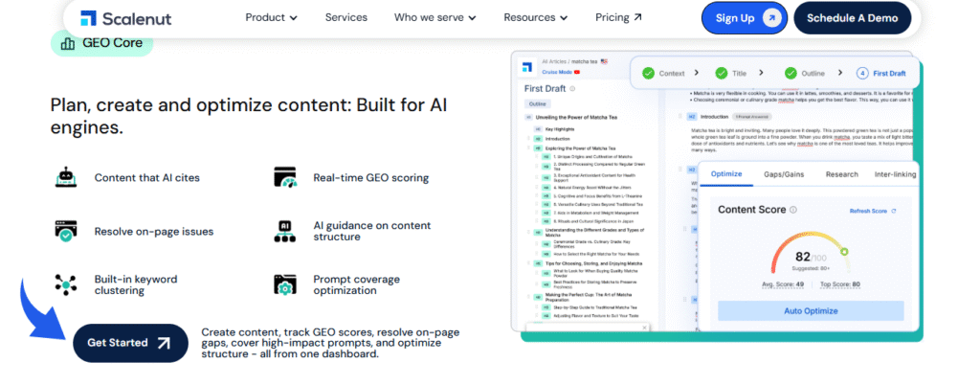Click the AI guidance on content structure icon
This screenshot has height=385, width=980.
click(285, 231)
